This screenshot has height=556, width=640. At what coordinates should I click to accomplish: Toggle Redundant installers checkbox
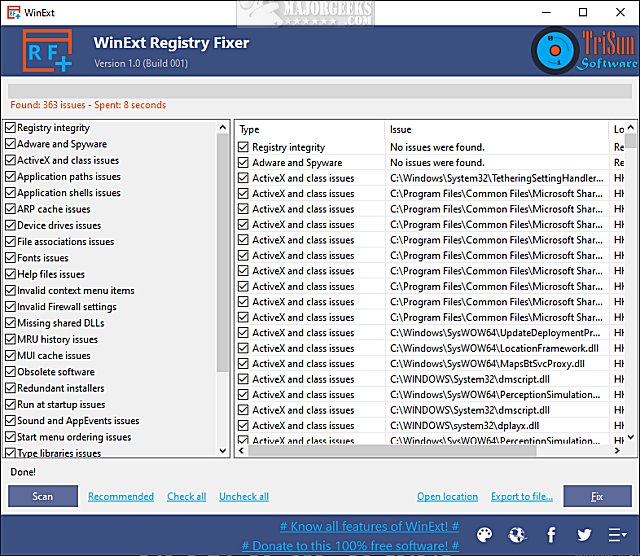(10, 388)
